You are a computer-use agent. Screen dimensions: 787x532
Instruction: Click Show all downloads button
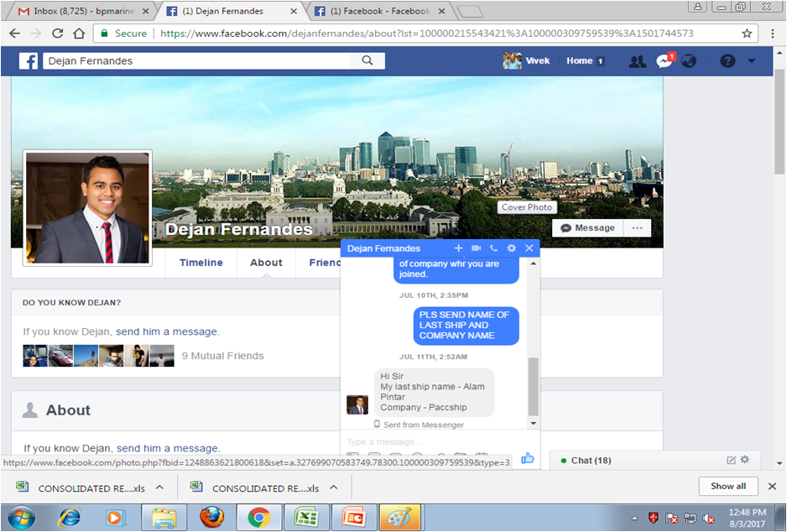click(727, 487)
